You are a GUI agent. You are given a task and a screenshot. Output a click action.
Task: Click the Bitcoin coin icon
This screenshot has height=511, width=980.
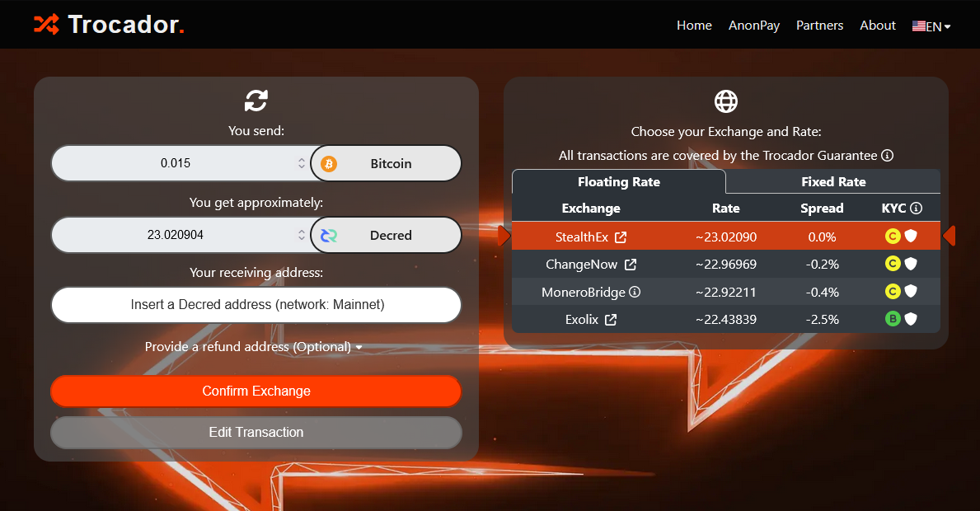329,164
